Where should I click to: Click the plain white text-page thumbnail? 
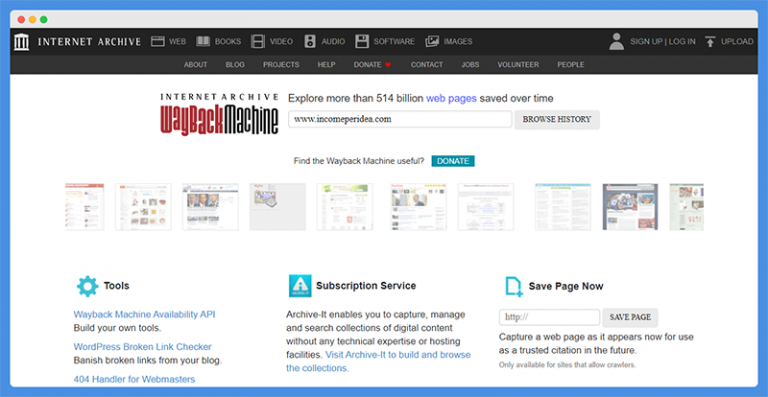pos(486,207)
